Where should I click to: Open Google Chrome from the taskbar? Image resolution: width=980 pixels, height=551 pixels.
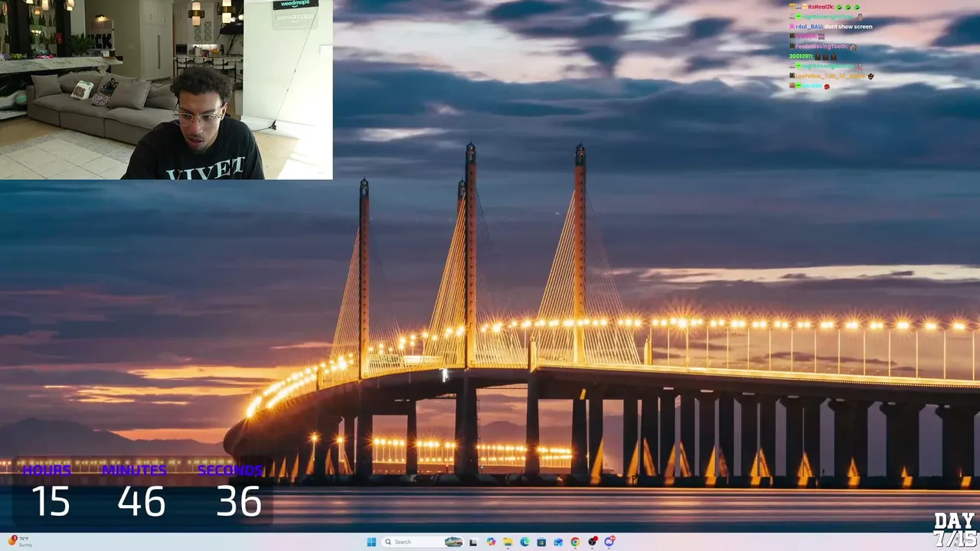tap(575, 542)
